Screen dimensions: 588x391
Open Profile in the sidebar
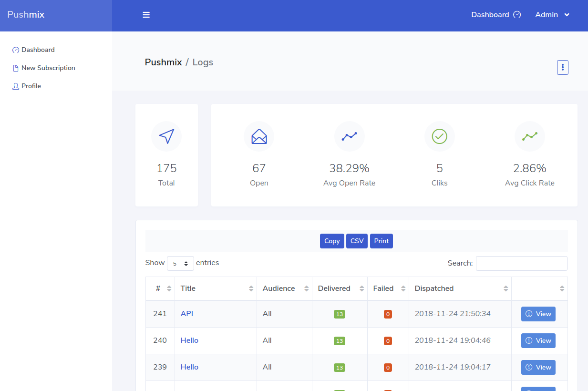coord(31,86)
